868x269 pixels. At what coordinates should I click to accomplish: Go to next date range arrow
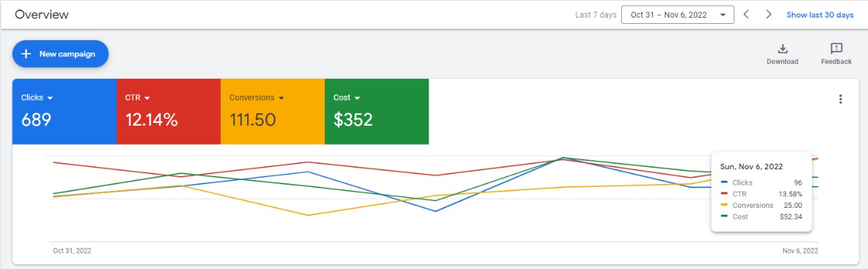point(768,14)
